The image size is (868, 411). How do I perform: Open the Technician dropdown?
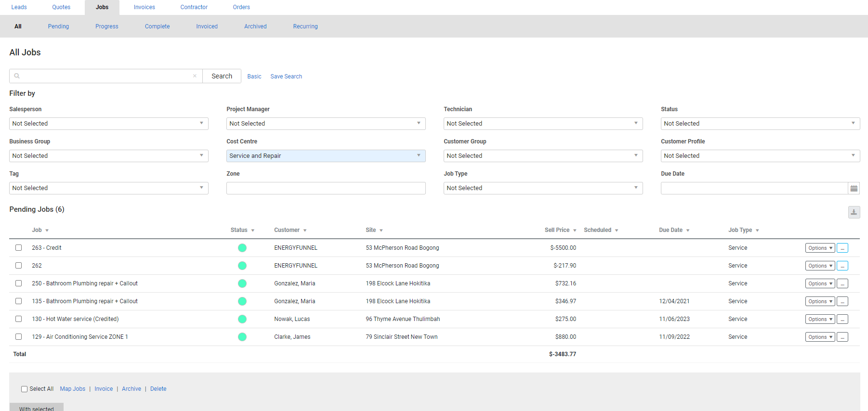tap(543, 124)
